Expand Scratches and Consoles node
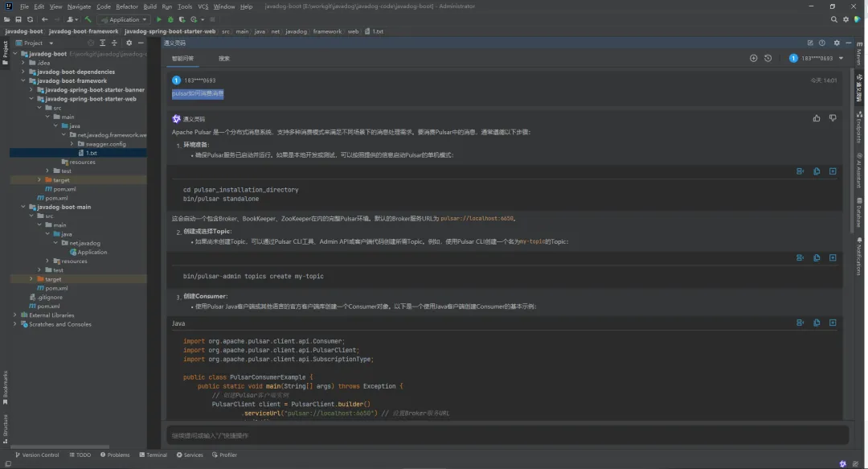This screenshot has width=868, height=469. coord(15,323)
